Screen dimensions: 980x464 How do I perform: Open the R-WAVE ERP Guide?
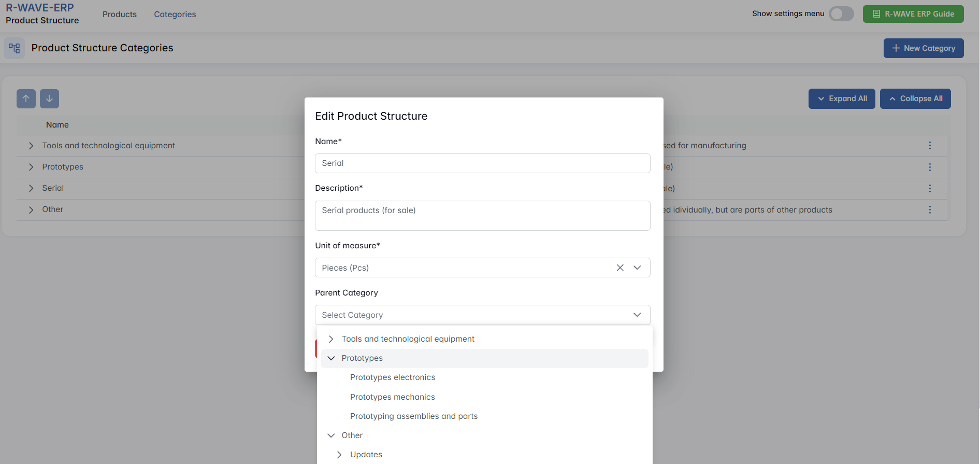tap(913, 14)
